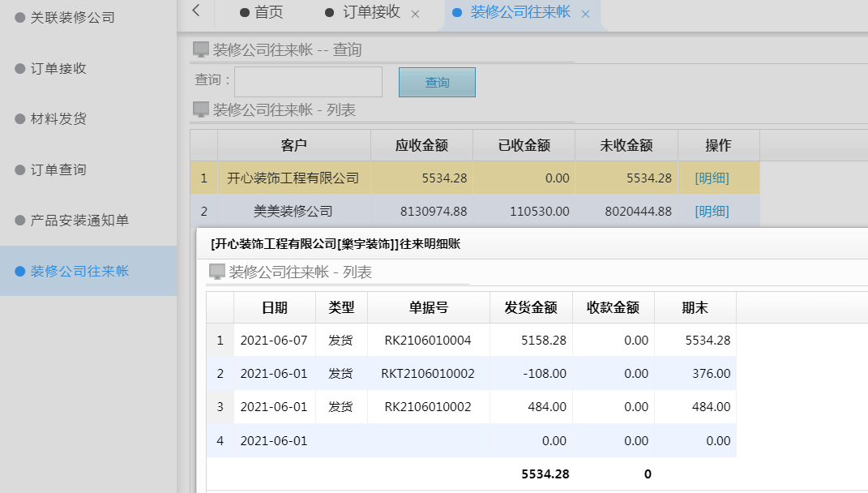Close the 装修公司往来帐 tab
868x493 pixels.
click(x=585, y=14)
